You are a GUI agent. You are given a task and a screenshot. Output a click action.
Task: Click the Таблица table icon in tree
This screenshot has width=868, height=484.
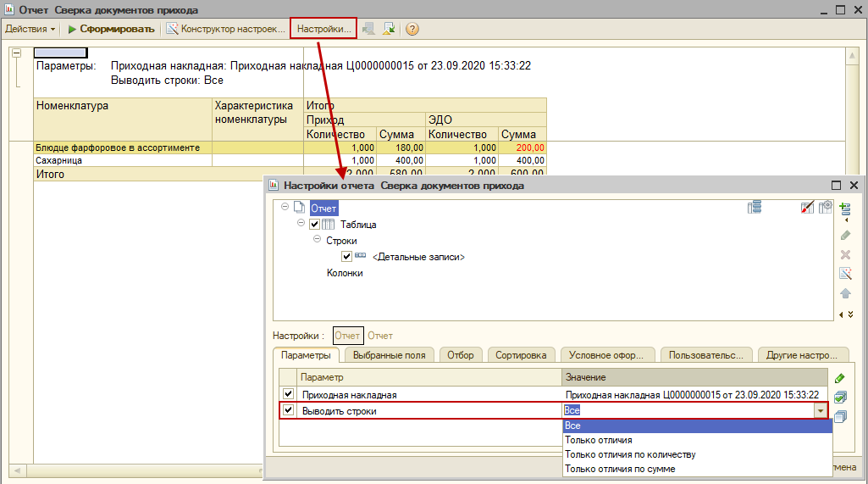coord(329,224)
